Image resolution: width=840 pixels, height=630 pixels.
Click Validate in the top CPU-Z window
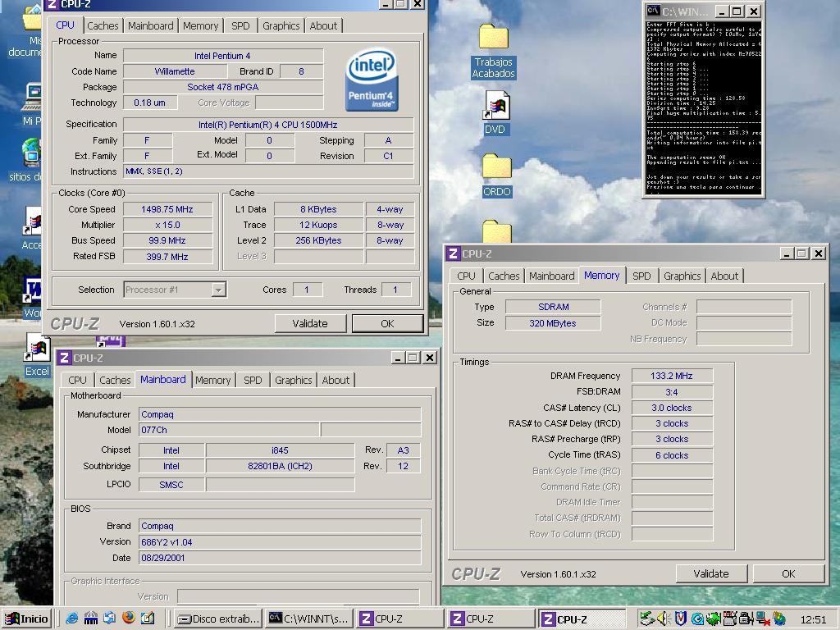310,323
